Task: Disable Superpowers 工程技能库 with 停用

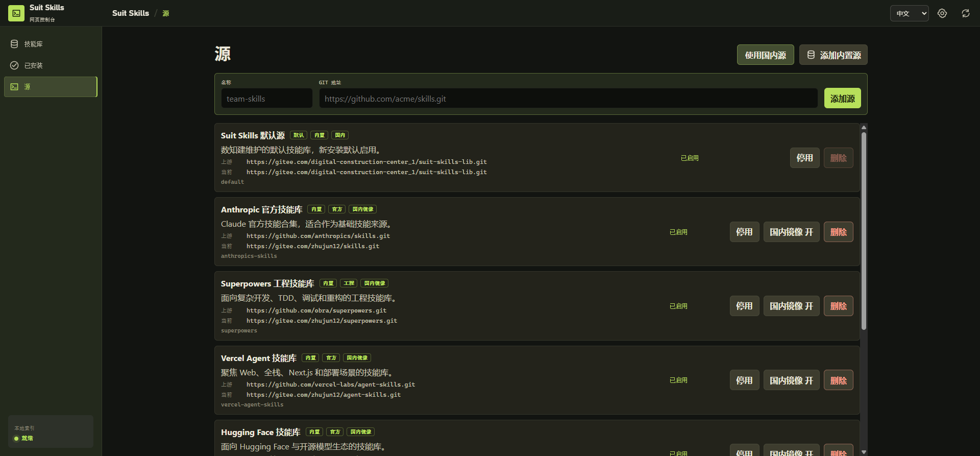Action: (x=744, y=306)
